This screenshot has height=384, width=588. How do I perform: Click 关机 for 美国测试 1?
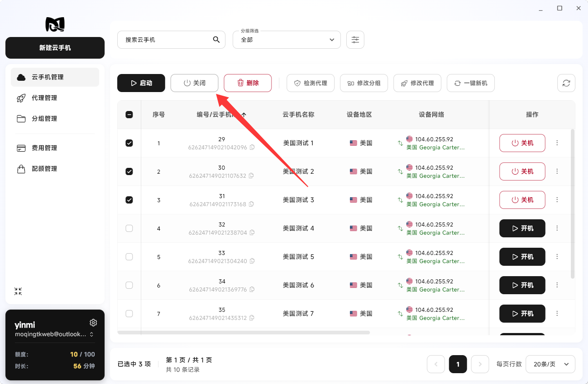point(522,143)
